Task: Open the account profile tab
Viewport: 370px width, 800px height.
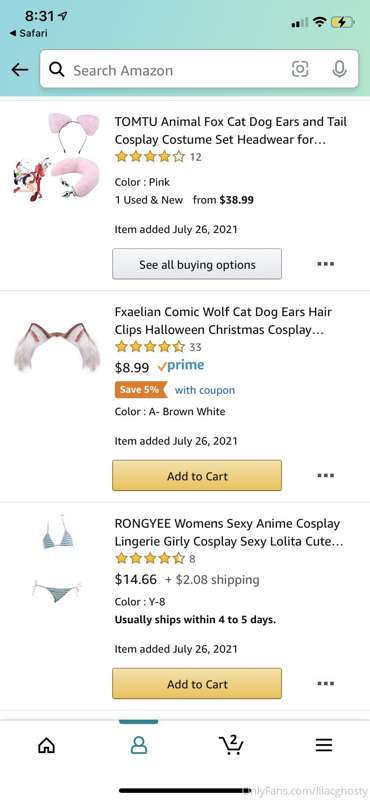Action: pyautogui.click(x=138, y=745)
